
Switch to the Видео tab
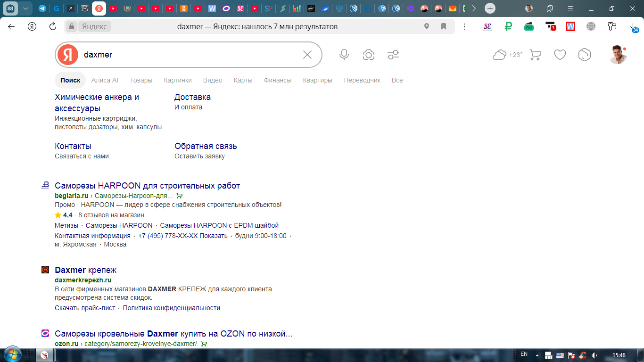point(213,80)
